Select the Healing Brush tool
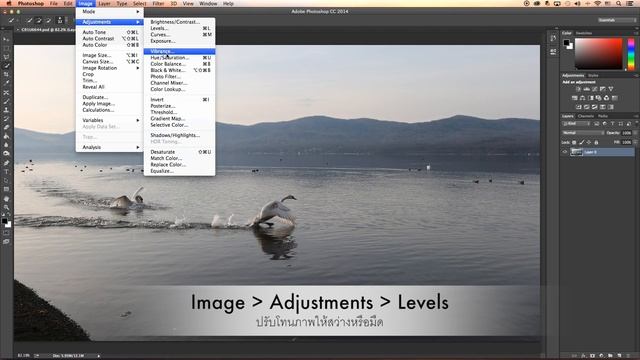 tap(6, 93)
